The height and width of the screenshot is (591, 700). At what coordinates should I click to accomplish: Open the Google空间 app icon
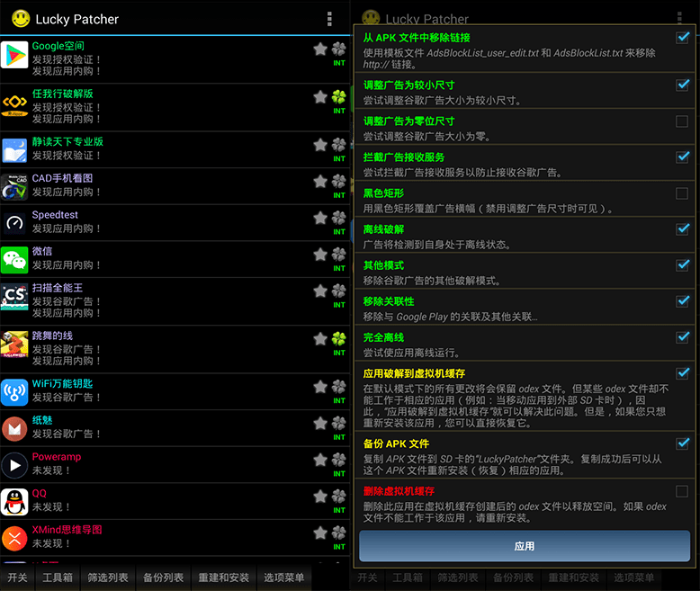click(x=14, y=55)
